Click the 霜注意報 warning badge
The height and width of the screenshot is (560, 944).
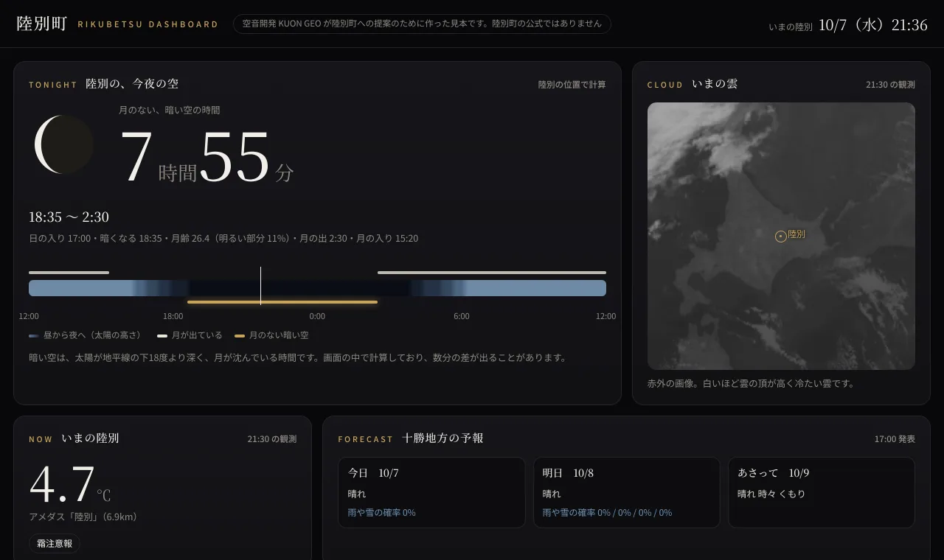tap(55, 543)
